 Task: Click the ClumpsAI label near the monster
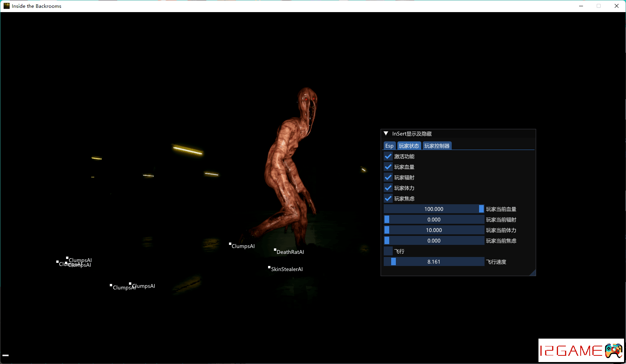pos(243,246)
